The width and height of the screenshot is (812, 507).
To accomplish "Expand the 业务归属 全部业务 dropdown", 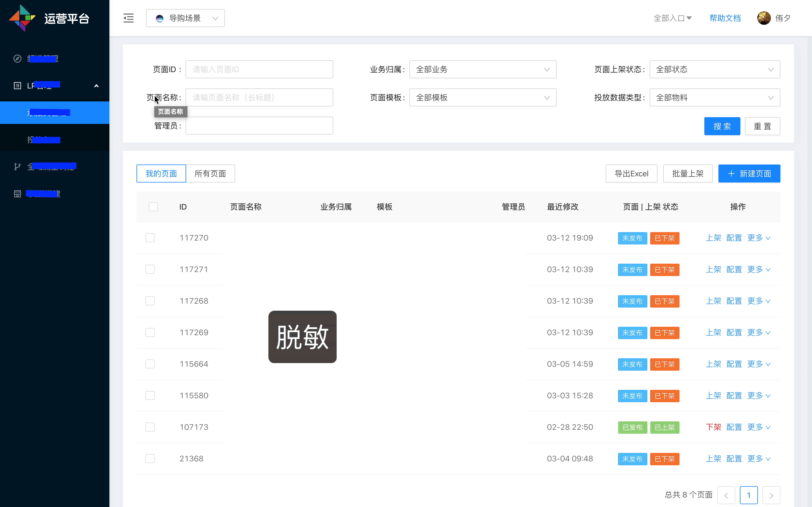I will click(x=482, y=69).
